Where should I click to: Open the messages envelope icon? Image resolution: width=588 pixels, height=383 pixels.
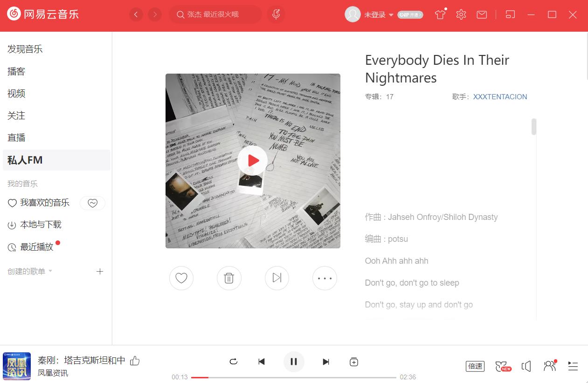tap(482, 15)
